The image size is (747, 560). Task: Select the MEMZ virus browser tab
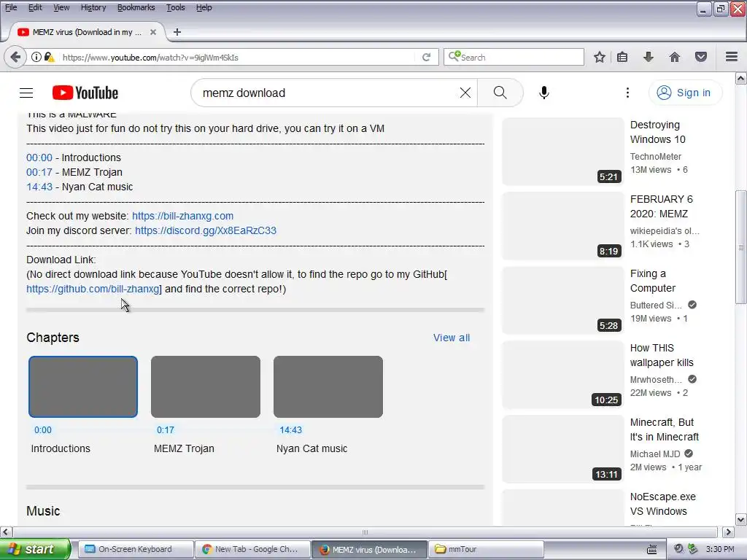point(86,32)
